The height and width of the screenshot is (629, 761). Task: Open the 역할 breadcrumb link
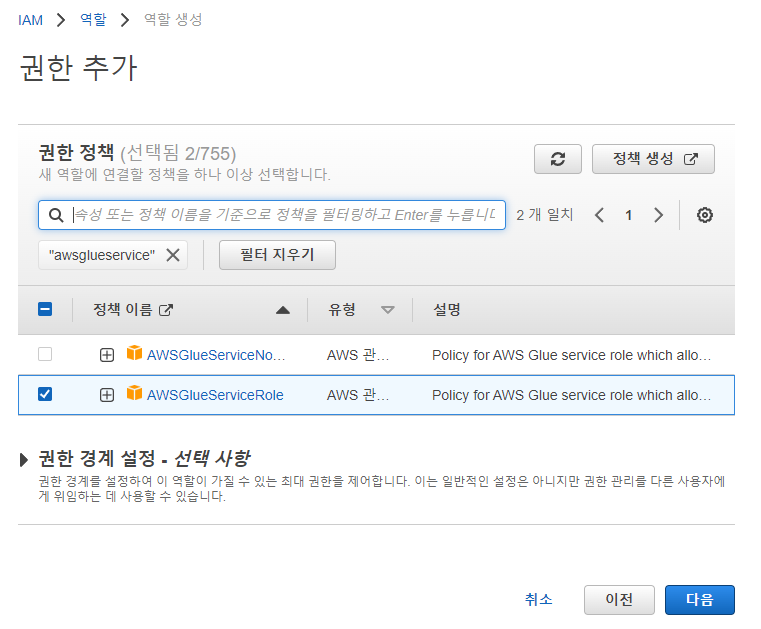[x=93, y=20]
